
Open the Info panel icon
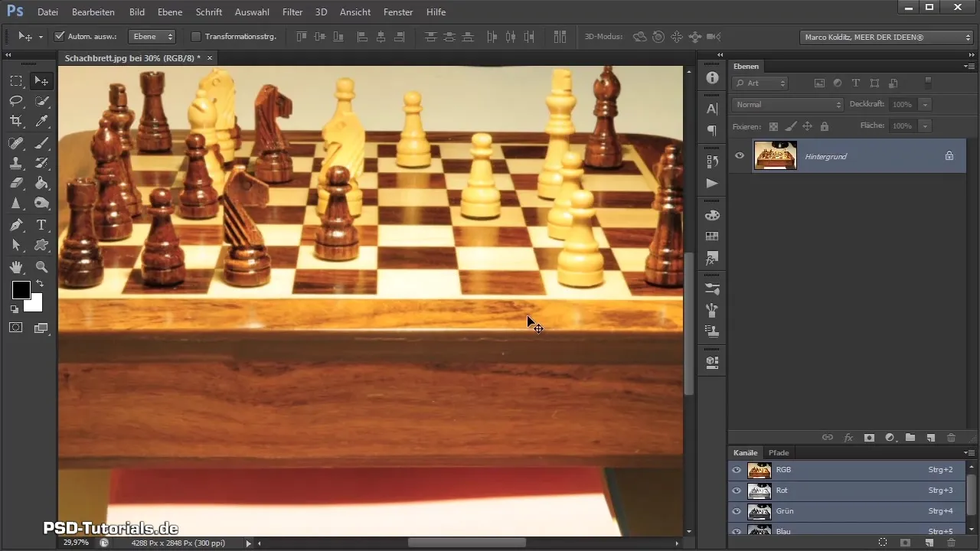712,78
